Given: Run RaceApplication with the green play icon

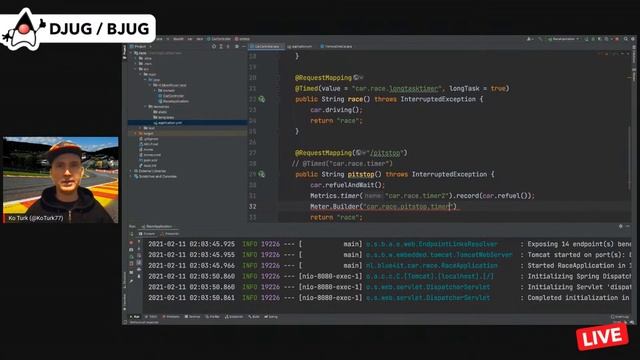Looking at the screenshot, I should click(587, 39).
